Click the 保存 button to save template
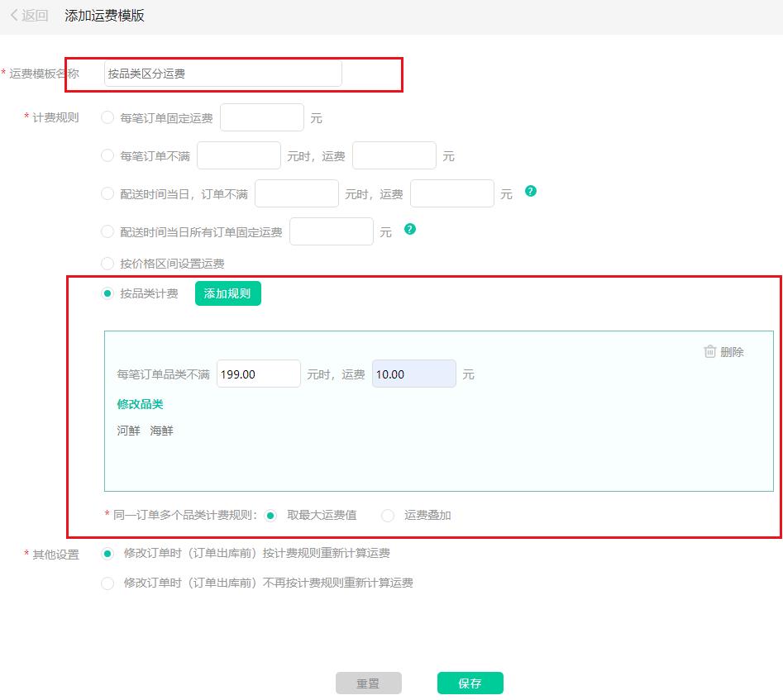The width and height of the screenshot is (783, 700). coord(470,683)
